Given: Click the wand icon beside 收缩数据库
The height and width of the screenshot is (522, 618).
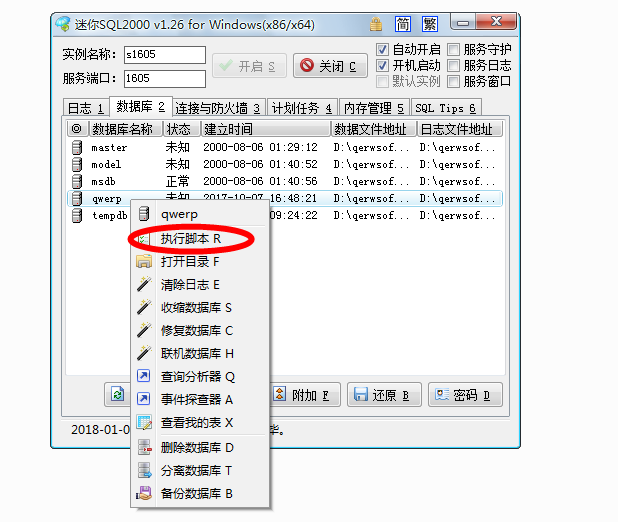Looking at the screenshot, I should [144, 307].
